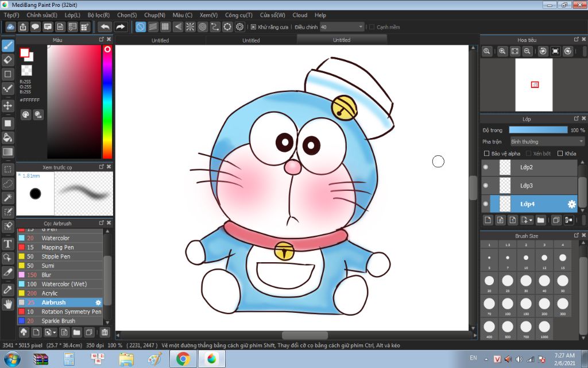Open the Tệp(F) menu
This screenshot has width=588, height=368.
[x=11, y=15]
